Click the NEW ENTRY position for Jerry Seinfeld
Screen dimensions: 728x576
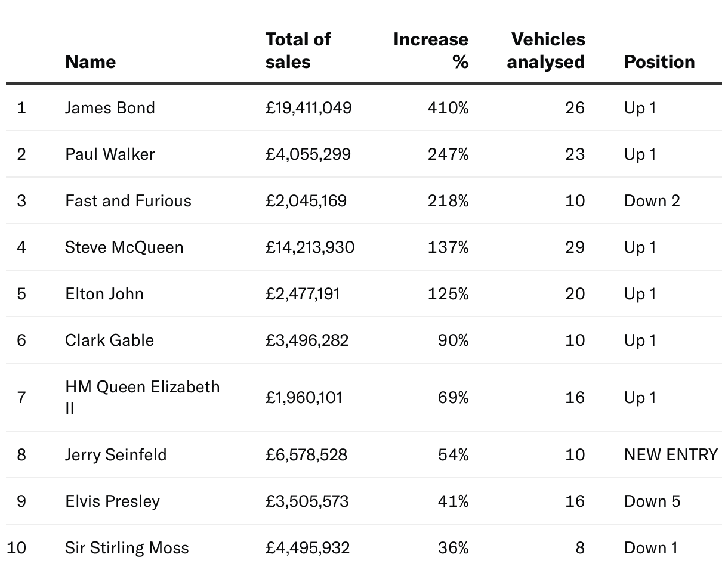[x=671, y=455]
